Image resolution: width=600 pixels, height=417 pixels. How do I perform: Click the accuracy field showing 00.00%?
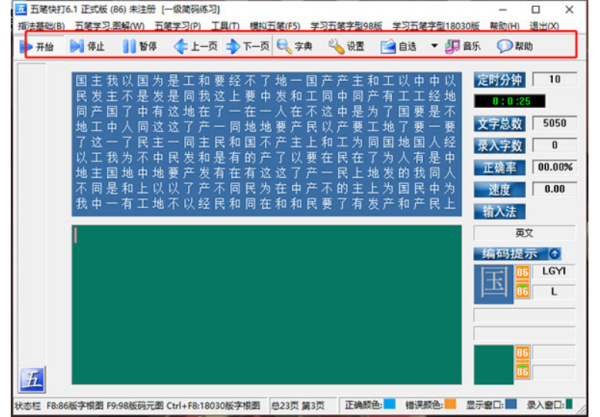pyautogui.click(x=554, y=167)
